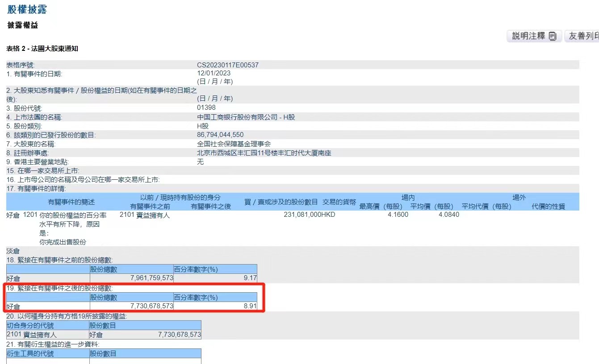Select pre-event total 7,961,759,573
Viewport: 599px width, 364px height.
pyautogui.click(x=152, y=277)
